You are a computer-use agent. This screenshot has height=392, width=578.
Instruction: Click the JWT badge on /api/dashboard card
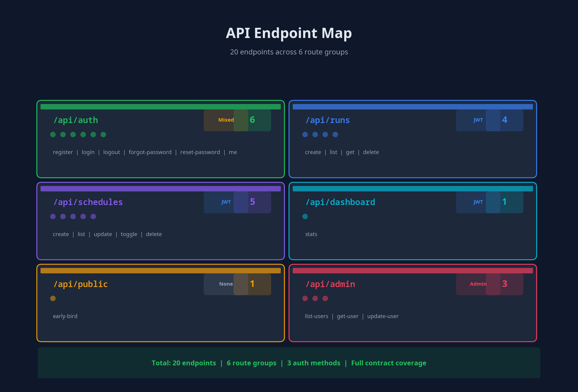(478, 202)
